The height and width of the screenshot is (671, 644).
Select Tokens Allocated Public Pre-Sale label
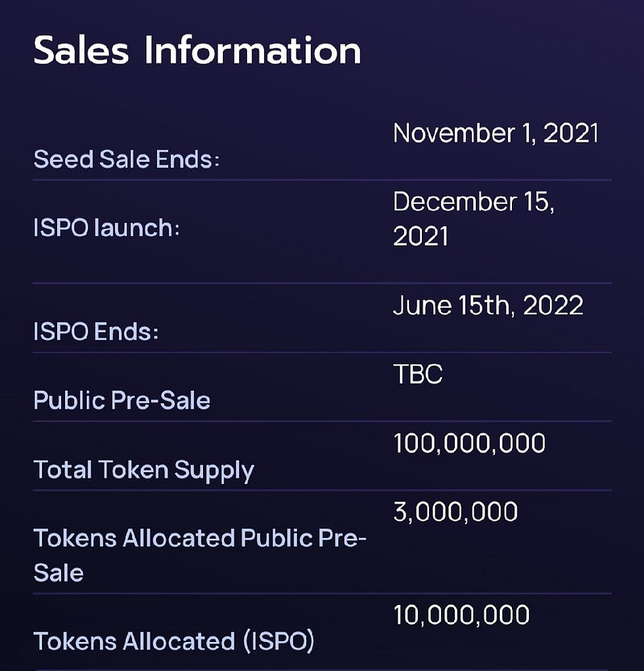200,556
